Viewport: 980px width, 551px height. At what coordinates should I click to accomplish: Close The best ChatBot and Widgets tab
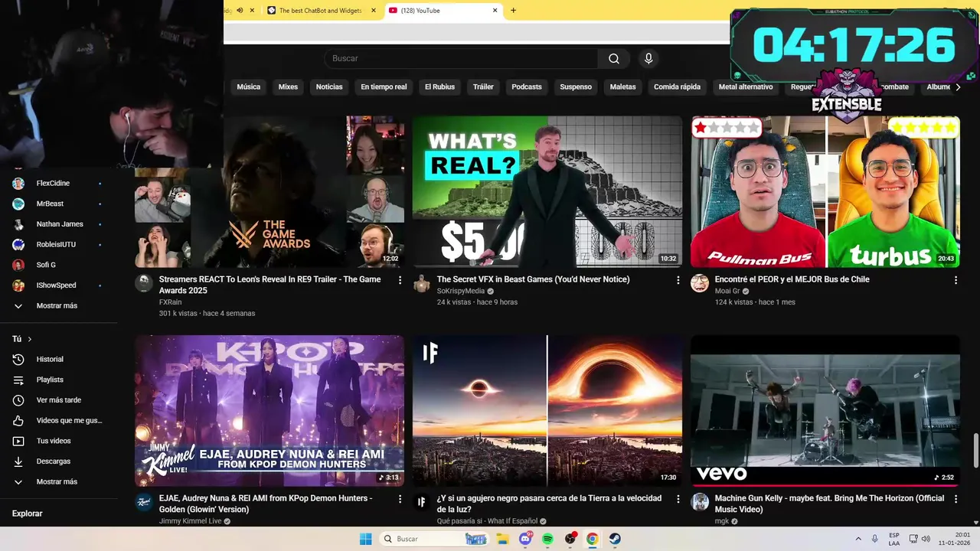(374, 11)
